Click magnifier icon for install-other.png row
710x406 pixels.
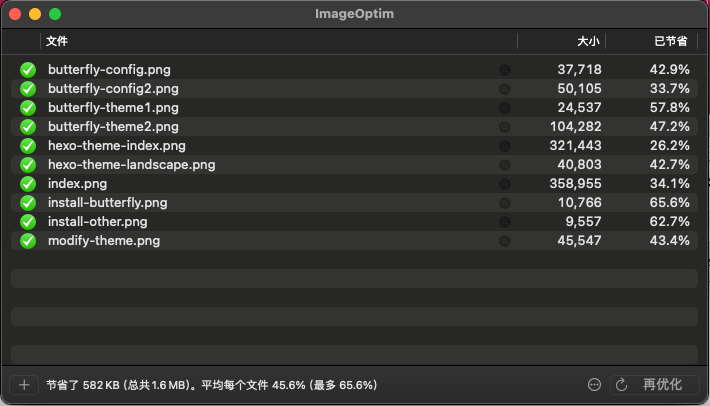pos(504,222)
